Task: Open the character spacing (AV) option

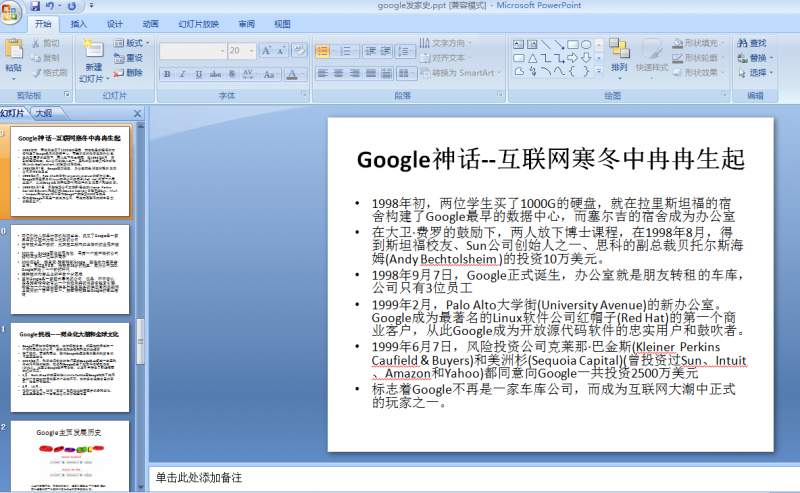Action: click(248, 74)
